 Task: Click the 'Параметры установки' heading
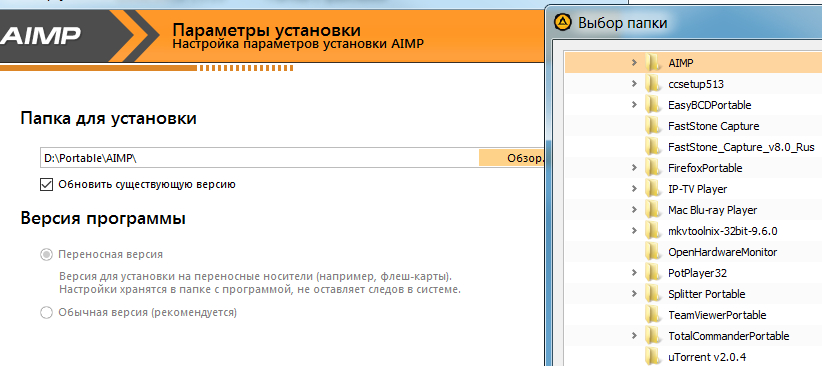(266, 29)
